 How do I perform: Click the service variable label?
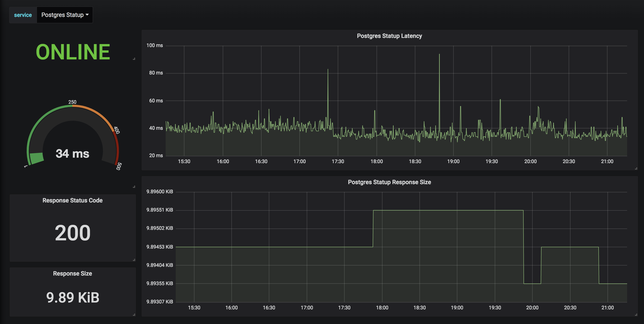point(23,15)
